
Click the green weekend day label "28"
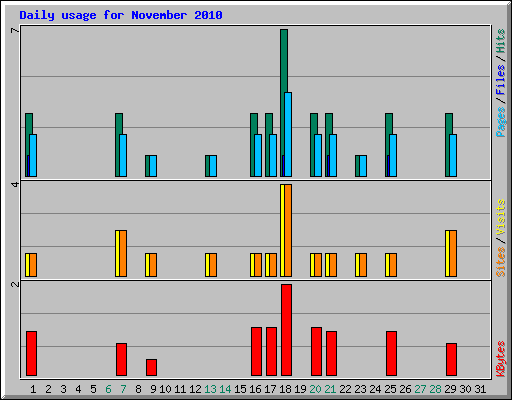pos(435,389)
